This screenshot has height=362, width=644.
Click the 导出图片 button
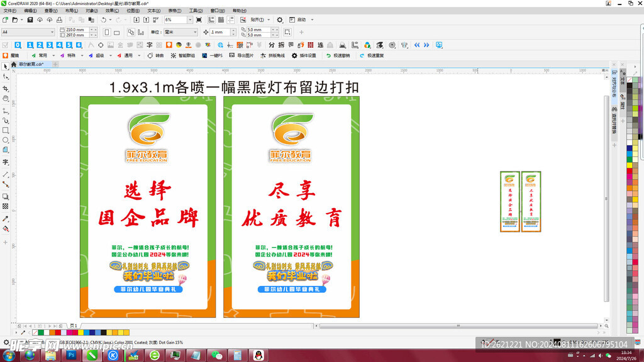pyautogui.click(x=241, y=55)
